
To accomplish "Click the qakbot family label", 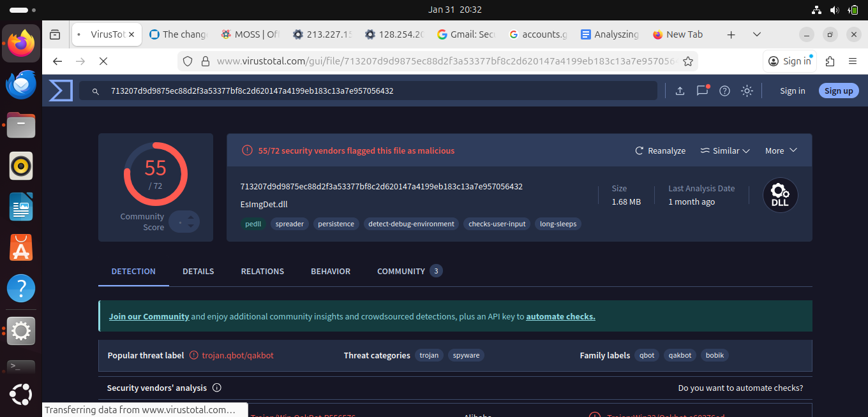I will tap(680, 355).
